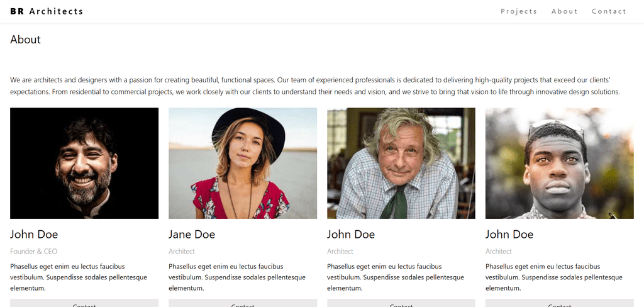
Task: Hit Contact button on the sunglasses man's card
Action: [560, 303]
